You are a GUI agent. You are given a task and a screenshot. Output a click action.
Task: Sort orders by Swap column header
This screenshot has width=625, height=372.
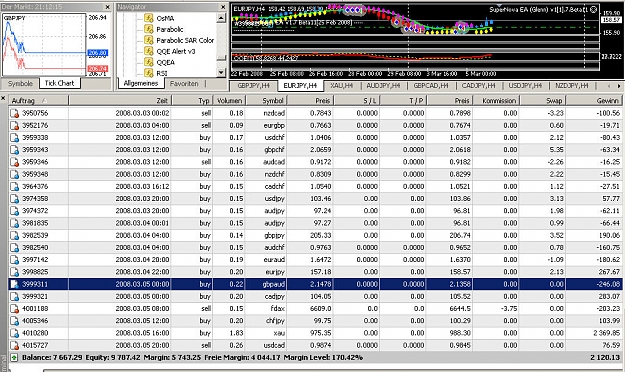[543, 101]
